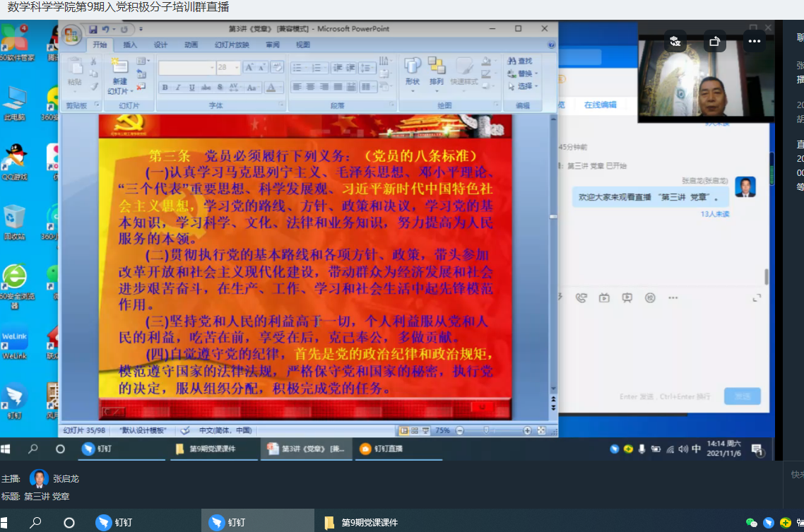Switch to the 插入 ribbon tab

point(130,45)
